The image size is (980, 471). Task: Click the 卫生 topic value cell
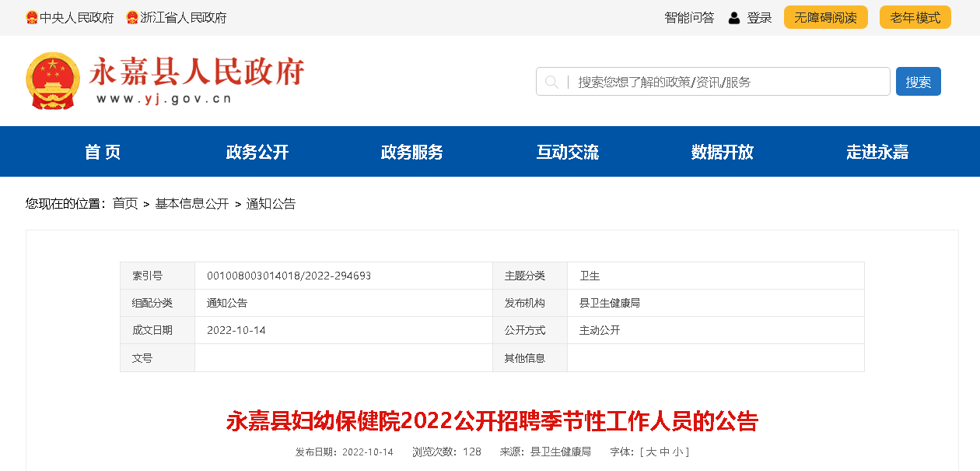(x=590, y=276)
